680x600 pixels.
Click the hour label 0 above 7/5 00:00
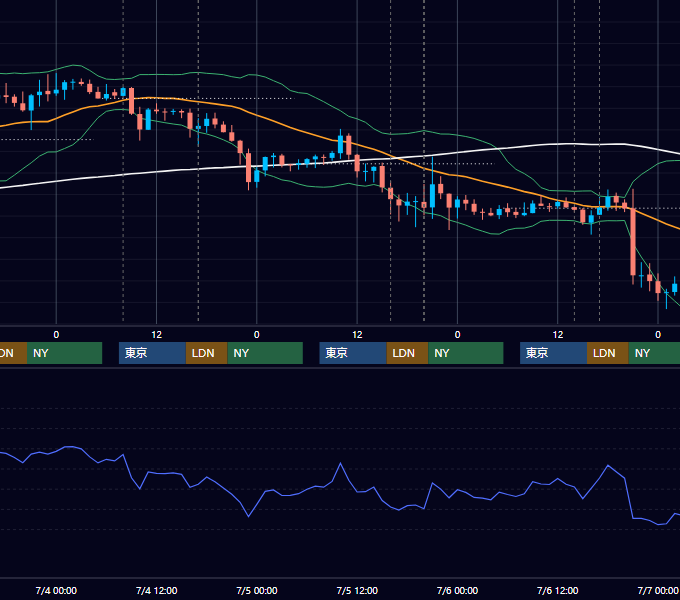point(257,335)
